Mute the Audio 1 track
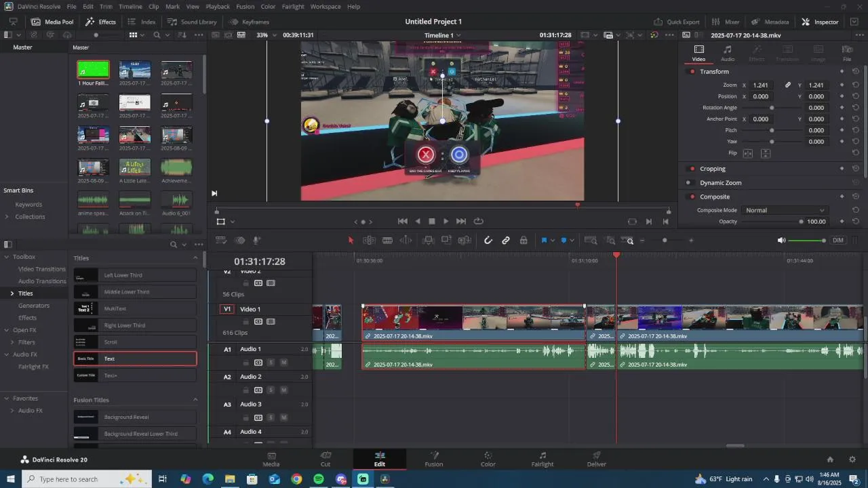Screen dimensions: 868x488 pos(283,363)
